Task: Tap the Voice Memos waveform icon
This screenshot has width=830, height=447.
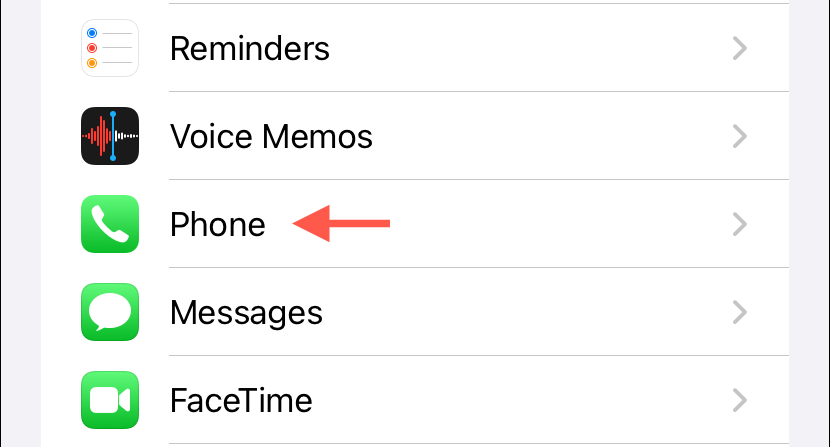Action: click(110, 136)
